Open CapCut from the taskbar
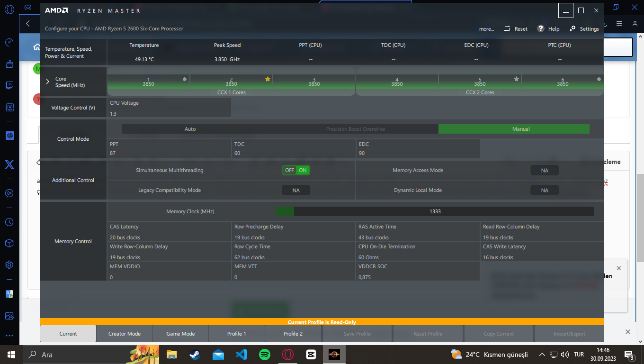 point(311,354)
